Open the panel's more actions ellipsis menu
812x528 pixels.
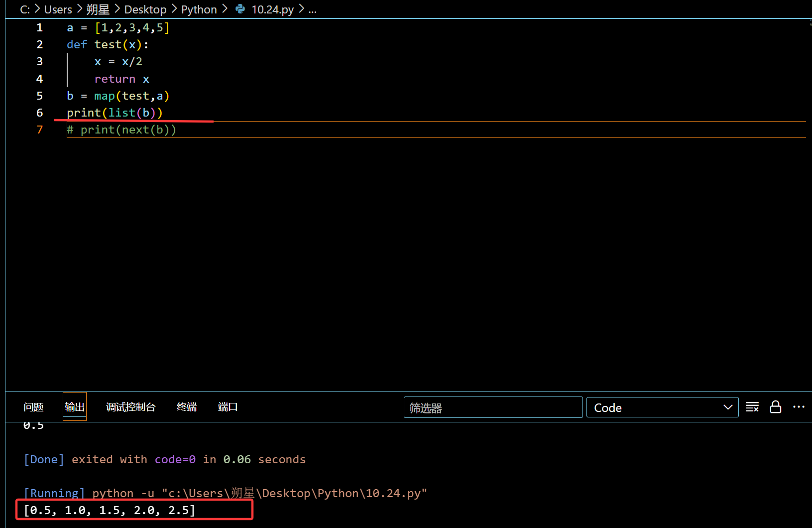pyautogui.click(x=799, y=407)
